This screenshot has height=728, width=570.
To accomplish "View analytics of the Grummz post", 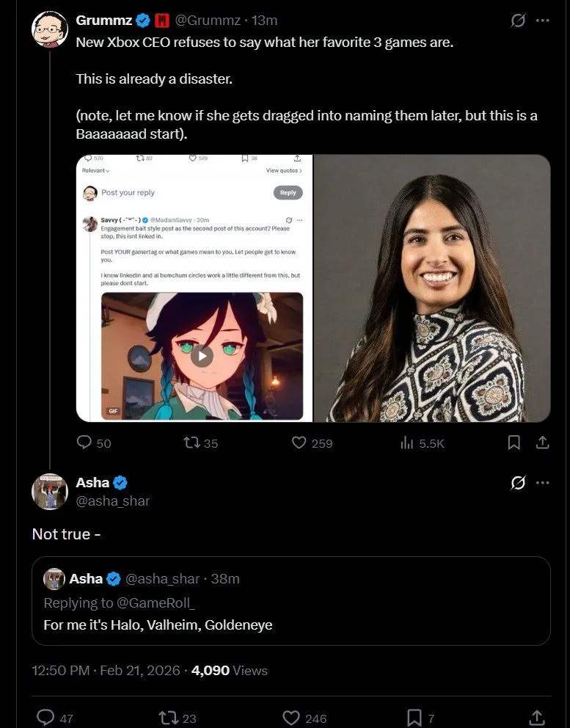I will click(x=406, y=443).
